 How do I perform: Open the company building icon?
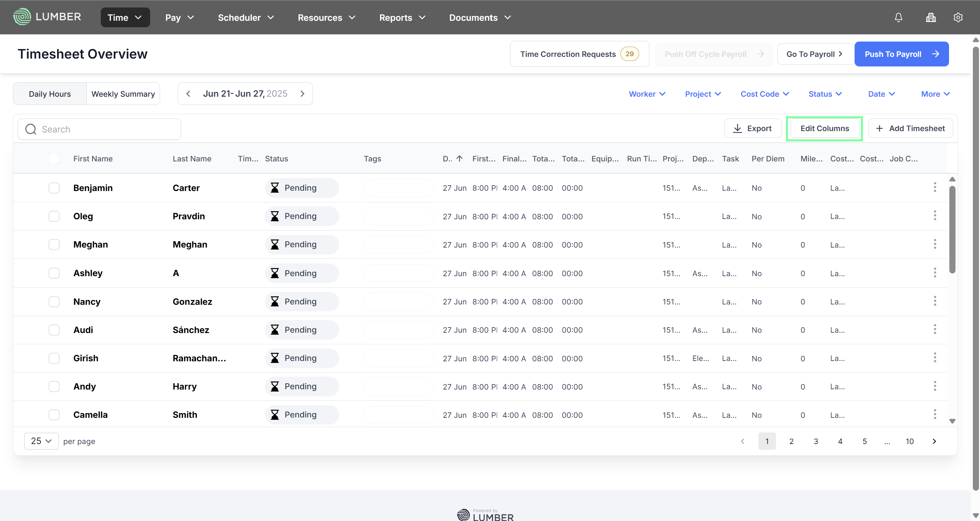coord(931,17)
